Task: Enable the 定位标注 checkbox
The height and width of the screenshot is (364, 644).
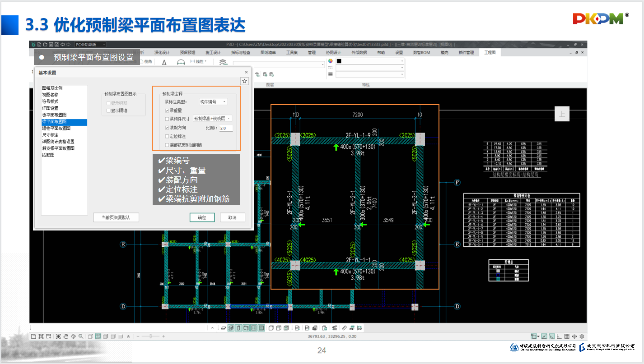Action: [x=167, y=136]
